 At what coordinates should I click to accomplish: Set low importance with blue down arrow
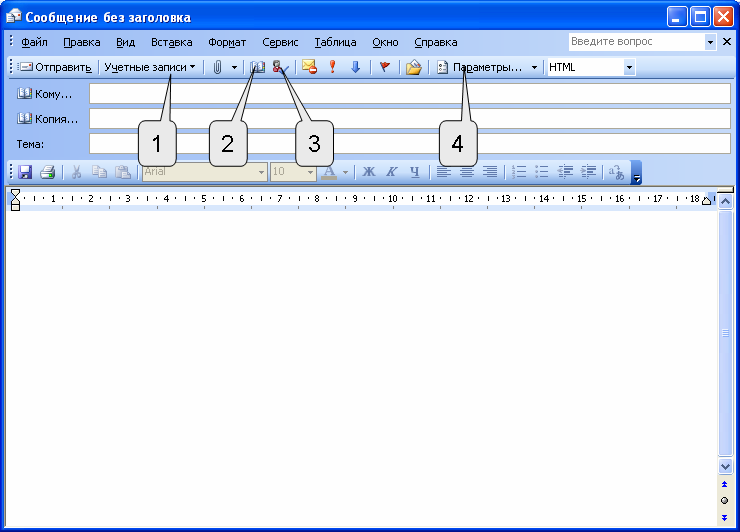pos(356,67)
